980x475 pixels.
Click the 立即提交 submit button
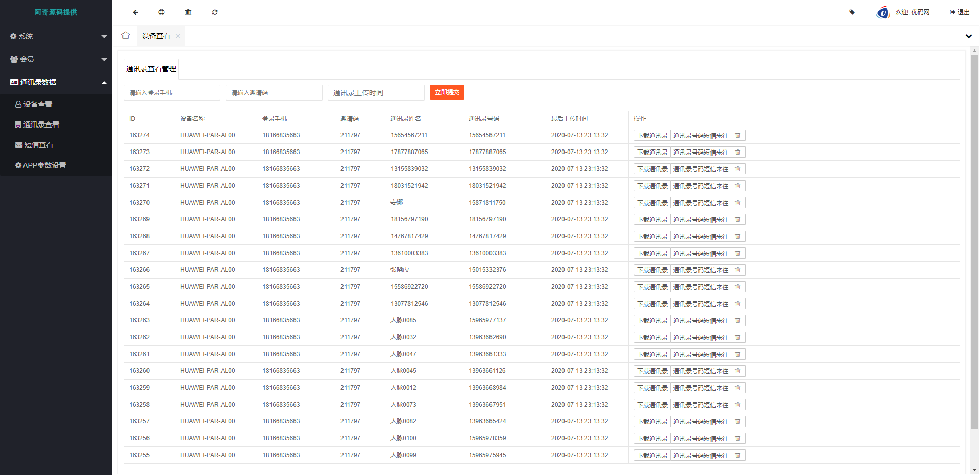tap(447, 92)
